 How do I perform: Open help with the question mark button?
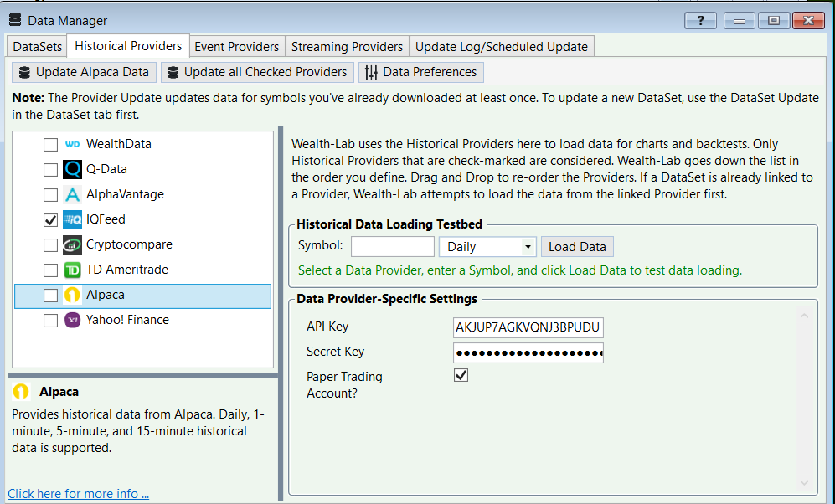701,21
